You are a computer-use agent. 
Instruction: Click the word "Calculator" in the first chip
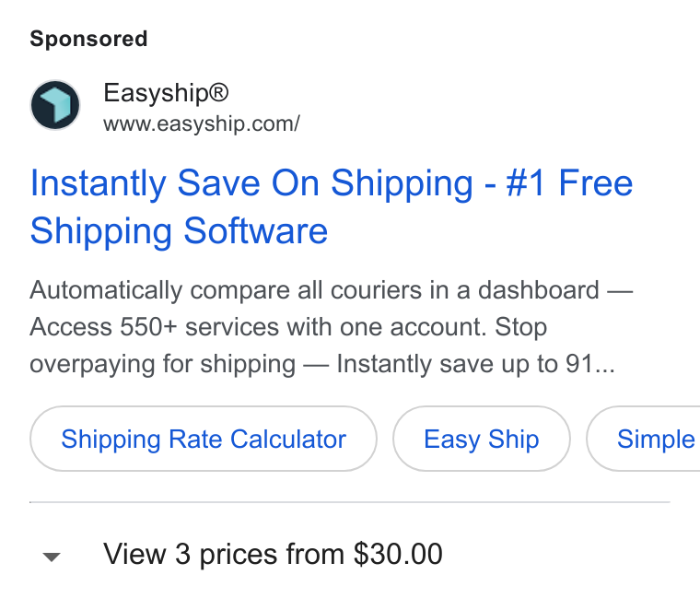point(288,439)
